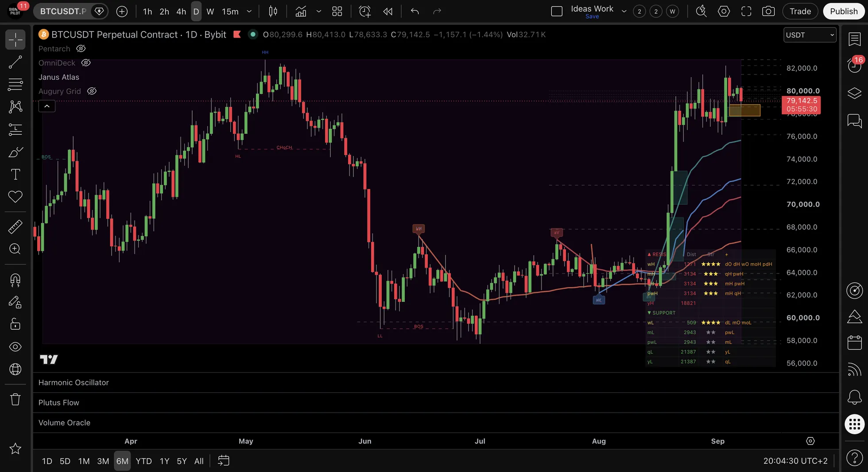Toggle visibility of OmniDeck indicator
This screenshot has width=868, height=472.
tap(86, 63)
